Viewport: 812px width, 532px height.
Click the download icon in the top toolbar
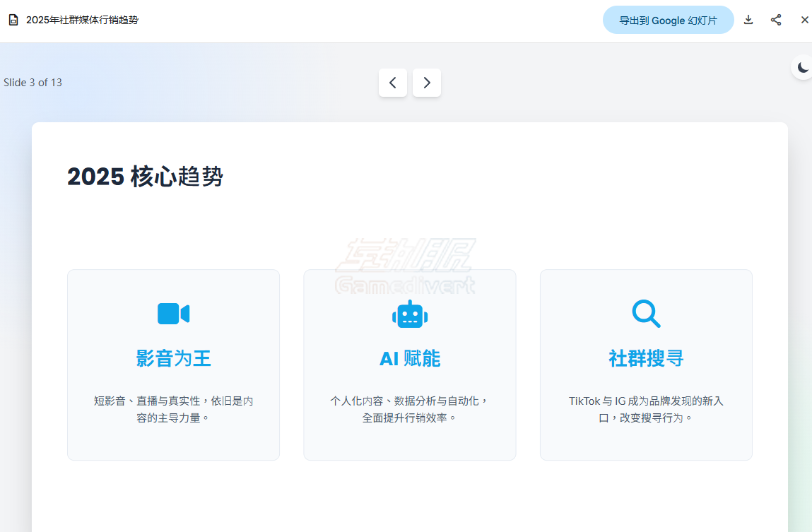point(748,20)
